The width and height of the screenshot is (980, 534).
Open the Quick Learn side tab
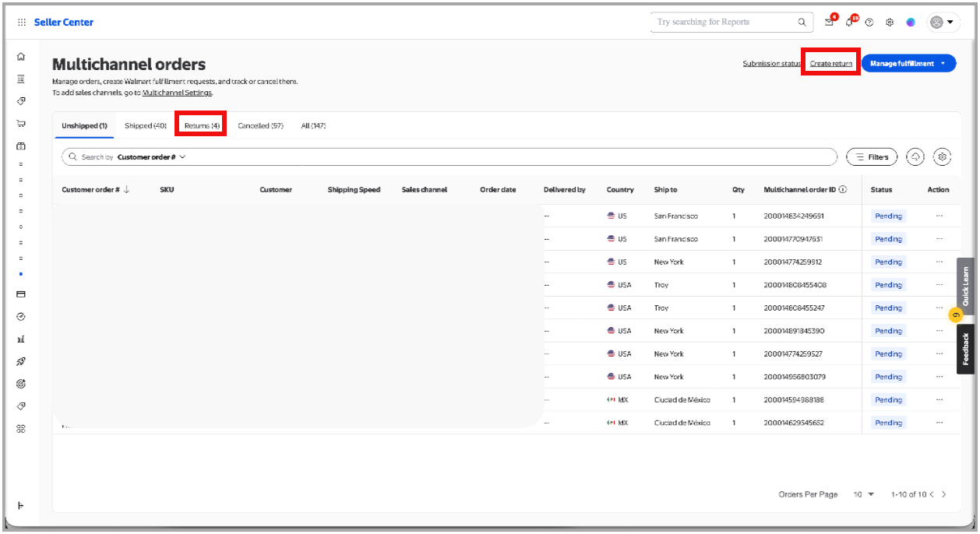(x=965, y=286)
